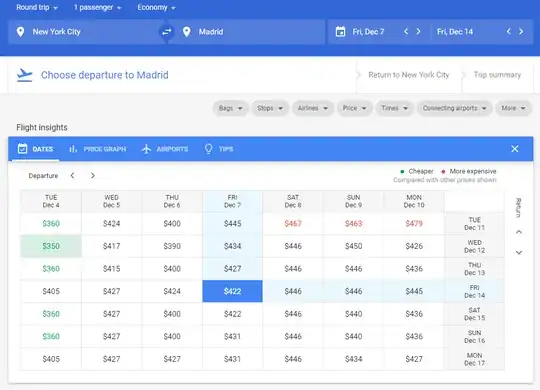
Task: Click the departing plane icon
Action: [x=24, y=75]
